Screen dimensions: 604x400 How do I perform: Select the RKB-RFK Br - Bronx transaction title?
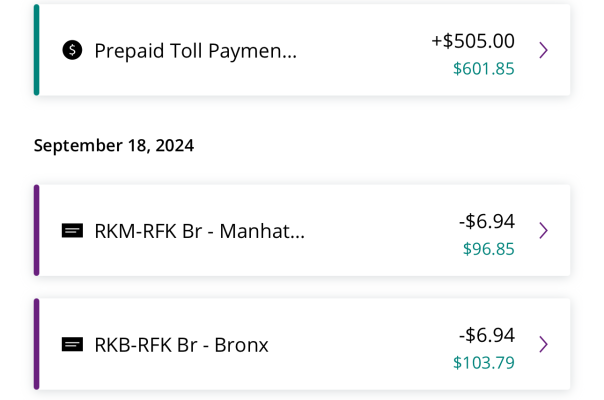(x=181, y=345)
